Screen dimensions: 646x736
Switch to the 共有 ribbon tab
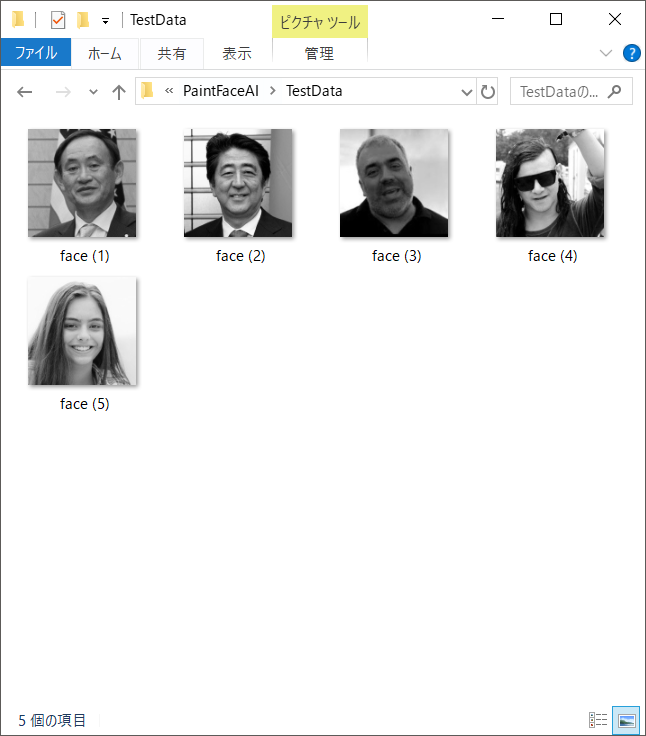tap(171, 54)
